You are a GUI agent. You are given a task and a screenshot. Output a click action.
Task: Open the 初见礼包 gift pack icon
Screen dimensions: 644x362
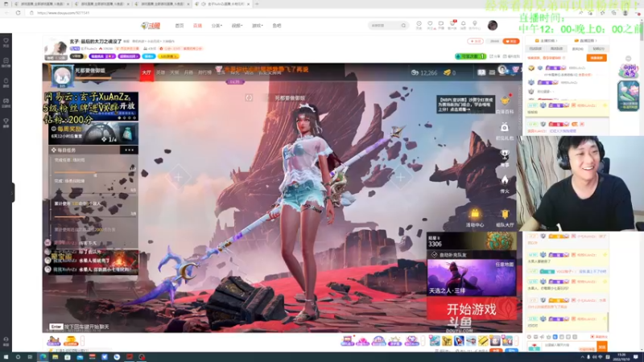505,128
